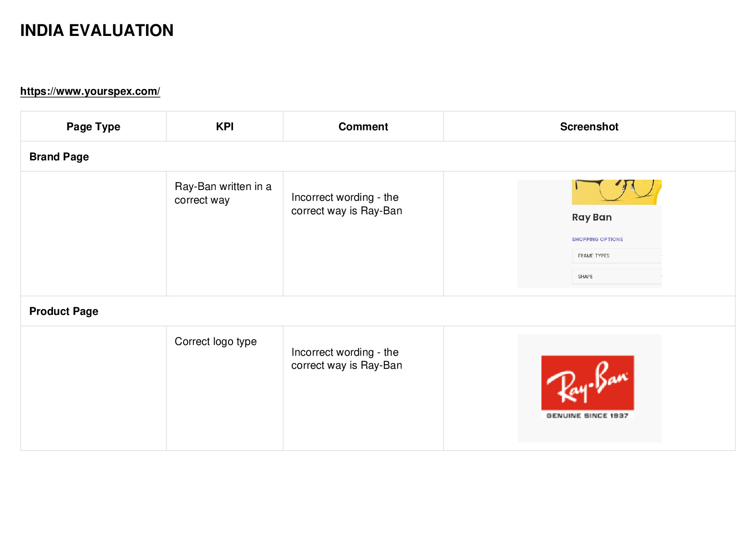This screenshot has height=535, width=756.
Task: Click the SHOPPING OPTIONS label
Action: coord(597,239)
